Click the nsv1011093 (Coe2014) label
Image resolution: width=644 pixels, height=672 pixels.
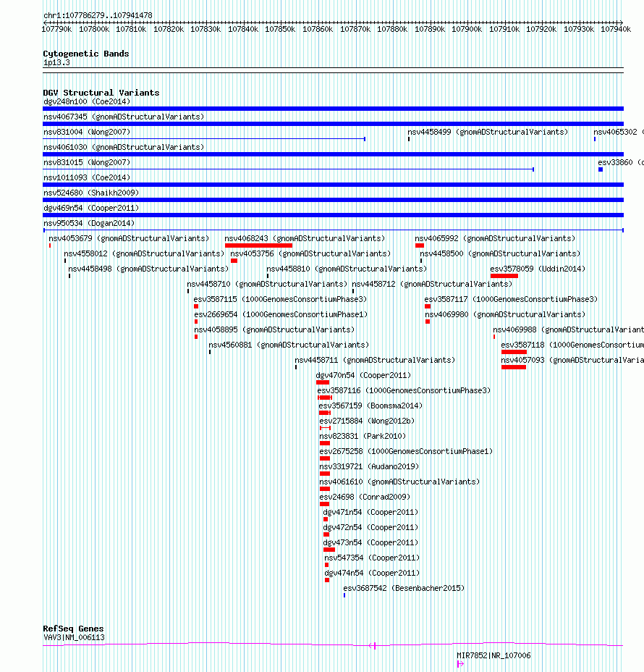(87, 177)
